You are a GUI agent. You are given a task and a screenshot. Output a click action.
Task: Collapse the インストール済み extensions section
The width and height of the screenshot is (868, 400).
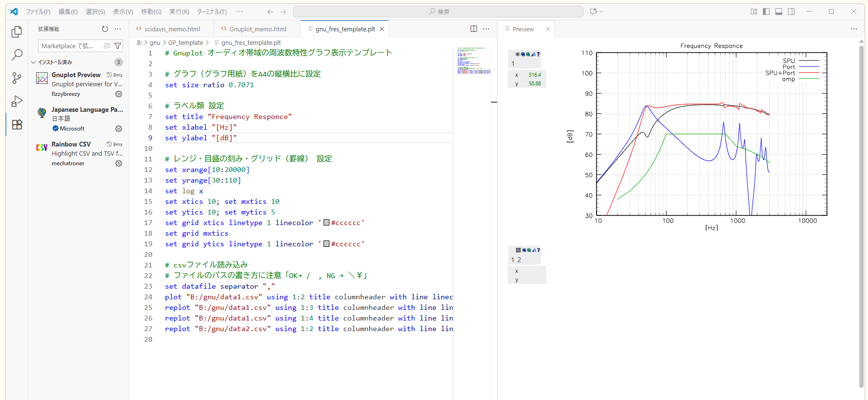pos(33,62)
